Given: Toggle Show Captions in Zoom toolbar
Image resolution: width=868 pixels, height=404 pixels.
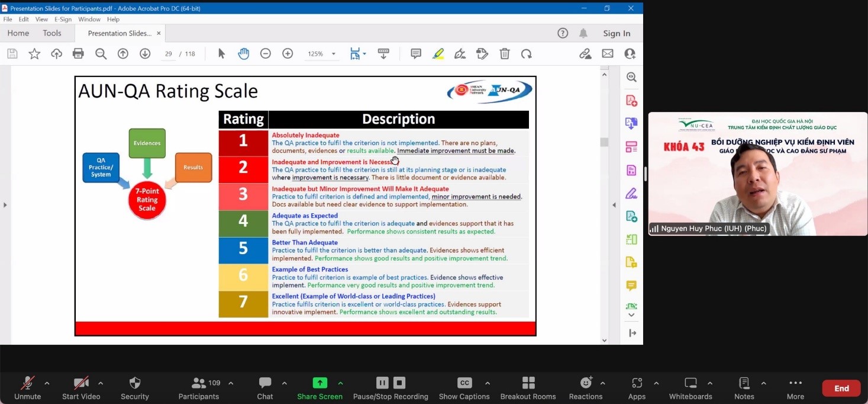Looking at the screenshot, I should click(464, 388).
